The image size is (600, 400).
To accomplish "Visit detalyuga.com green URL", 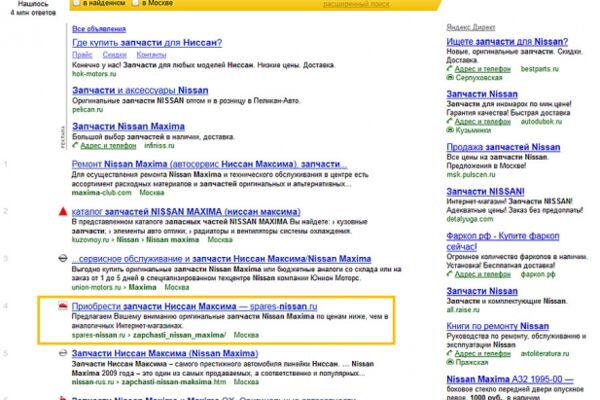I will click(470, 219).
